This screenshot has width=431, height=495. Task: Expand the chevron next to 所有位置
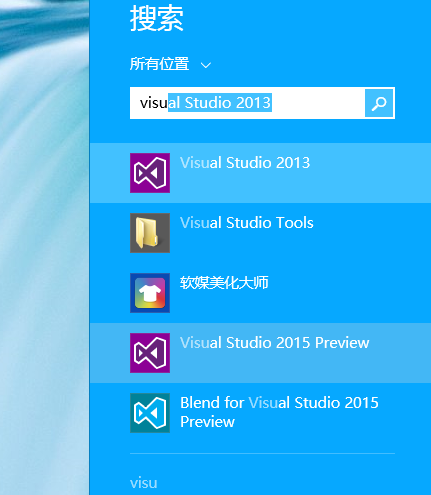pyautogui.click(x=206, y=65)
